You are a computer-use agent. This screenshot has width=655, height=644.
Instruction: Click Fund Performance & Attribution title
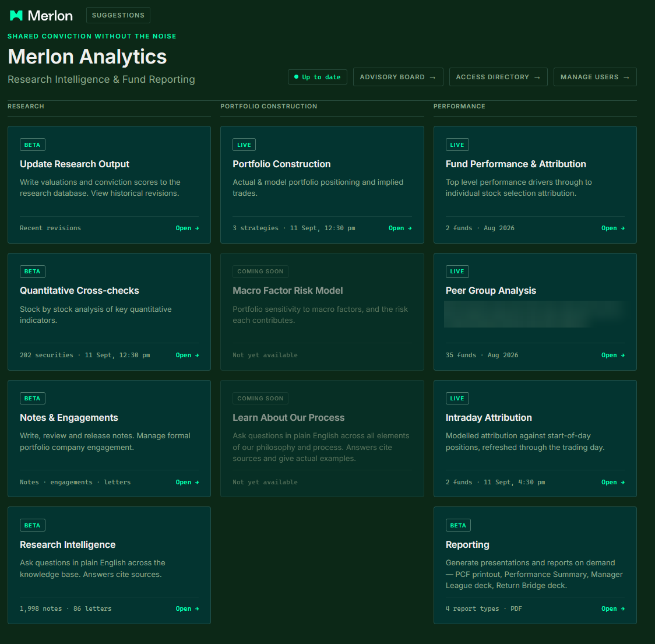point(516,164)
